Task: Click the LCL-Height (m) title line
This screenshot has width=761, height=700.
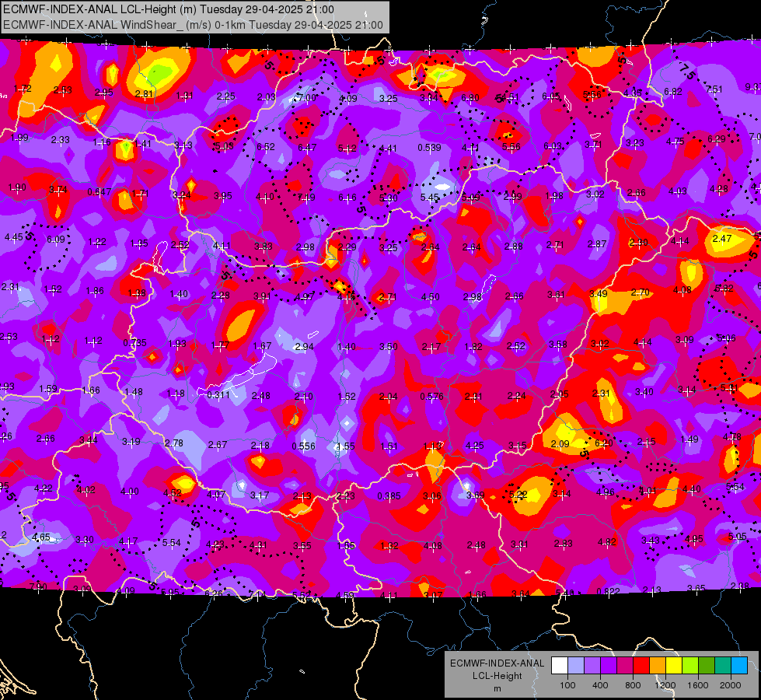Action: coord(169,9)
